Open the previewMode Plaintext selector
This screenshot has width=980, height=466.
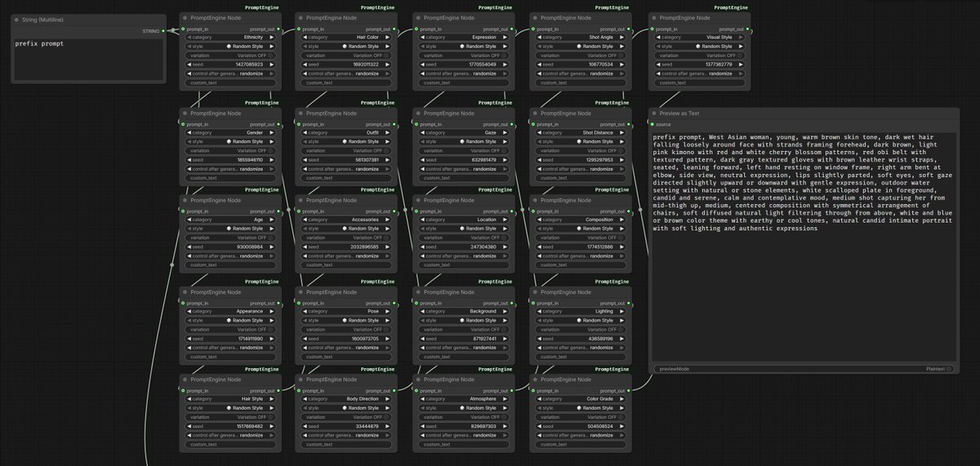[804, 369]
